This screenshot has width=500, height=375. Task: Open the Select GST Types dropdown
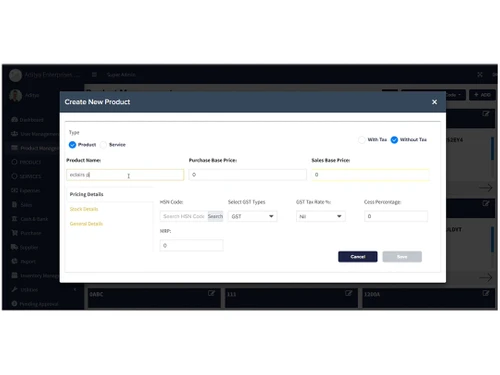point(252,216)
